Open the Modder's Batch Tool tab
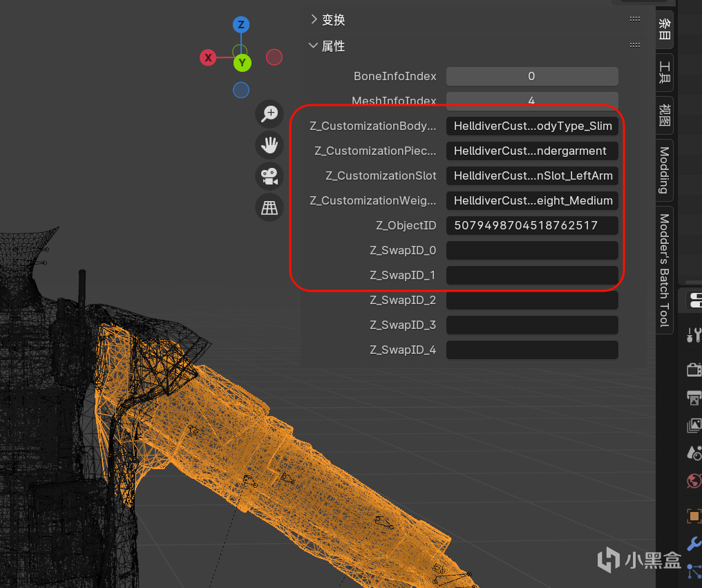 (x=665, y=270)
